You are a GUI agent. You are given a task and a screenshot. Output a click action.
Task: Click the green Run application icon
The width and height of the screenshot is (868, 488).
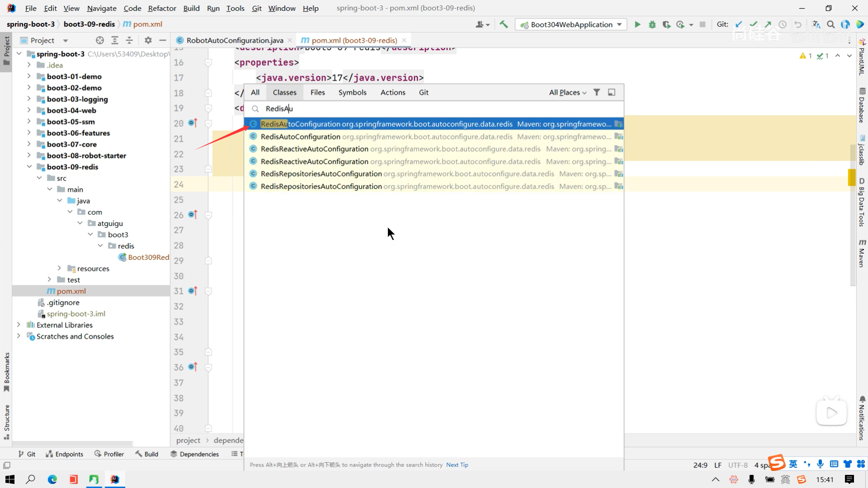[637, 24]
